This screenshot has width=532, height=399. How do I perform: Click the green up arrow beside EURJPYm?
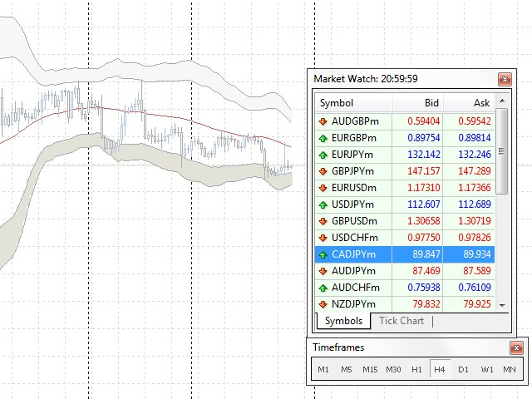(x=323, y=155)
